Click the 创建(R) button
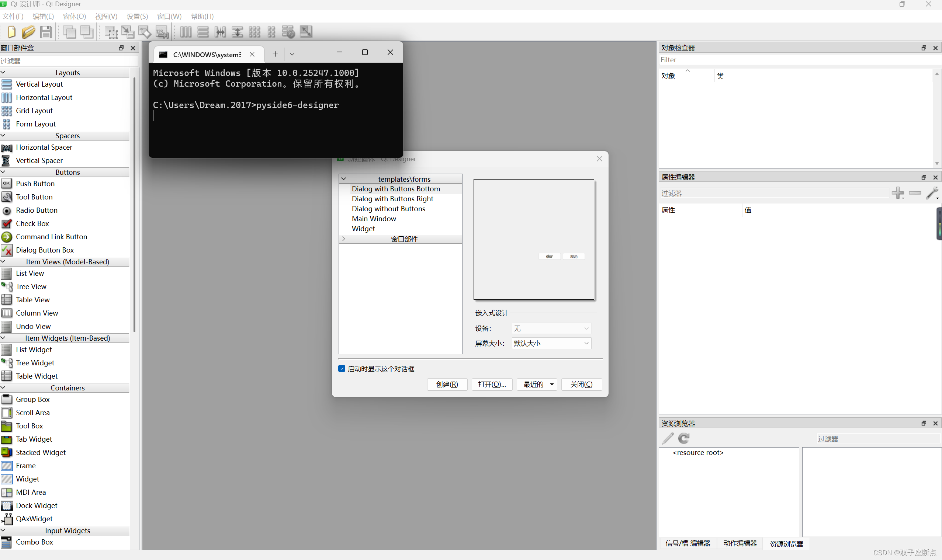The width and height of the screenshot is (942, 560). click(447, 384)
